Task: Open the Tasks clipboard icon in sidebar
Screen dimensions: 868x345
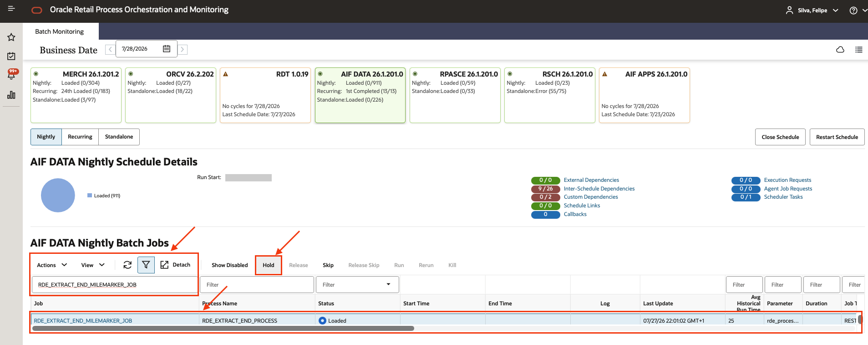Action: 11,56
